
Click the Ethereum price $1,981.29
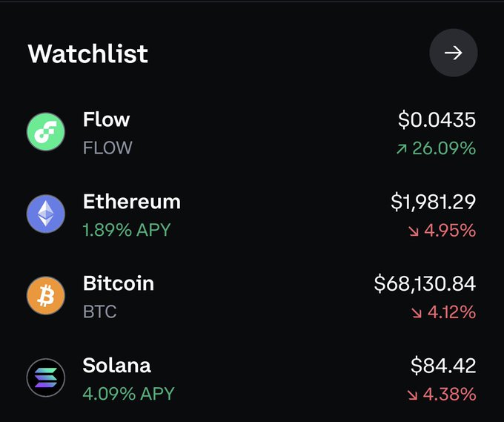(x=433, y=202)
